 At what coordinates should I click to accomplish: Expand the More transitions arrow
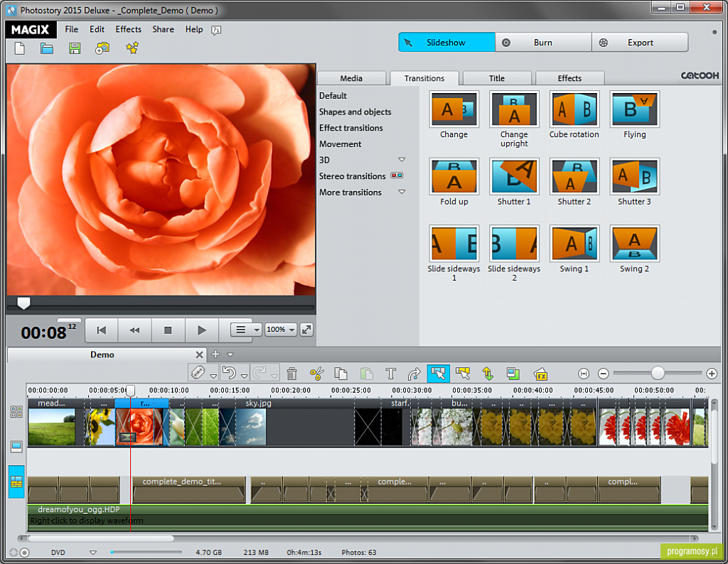click(402, 192)
